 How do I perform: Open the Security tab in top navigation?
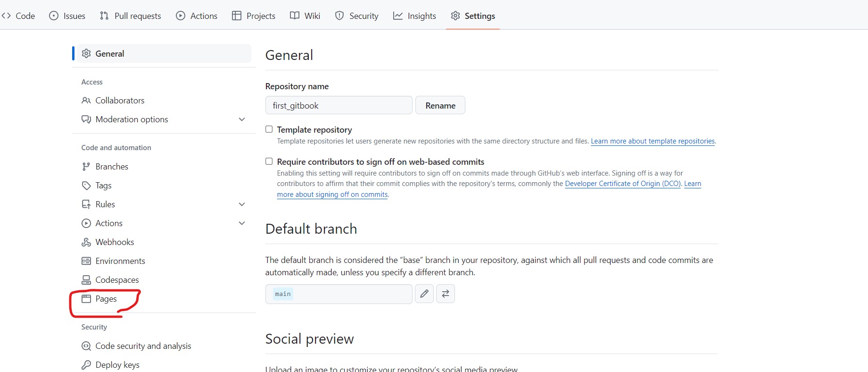pyautogui.click(x=357, y=16)
